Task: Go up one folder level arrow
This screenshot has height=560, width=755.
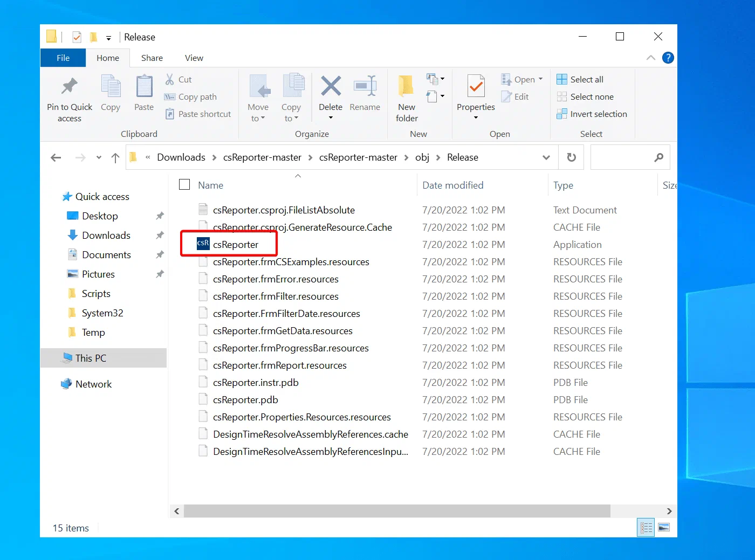Action: point(115,157)
